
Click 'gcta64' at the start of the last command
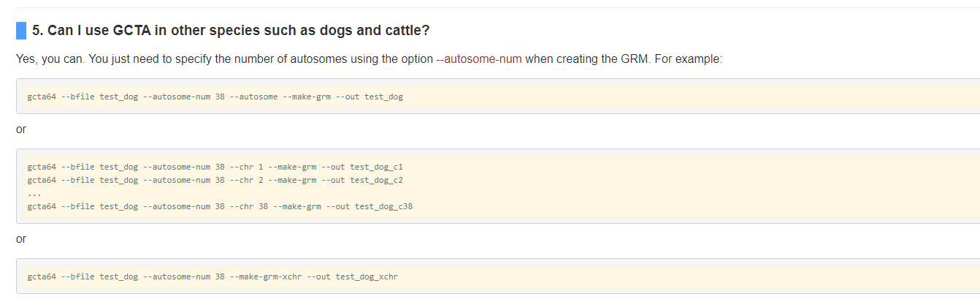click(42, 276)
